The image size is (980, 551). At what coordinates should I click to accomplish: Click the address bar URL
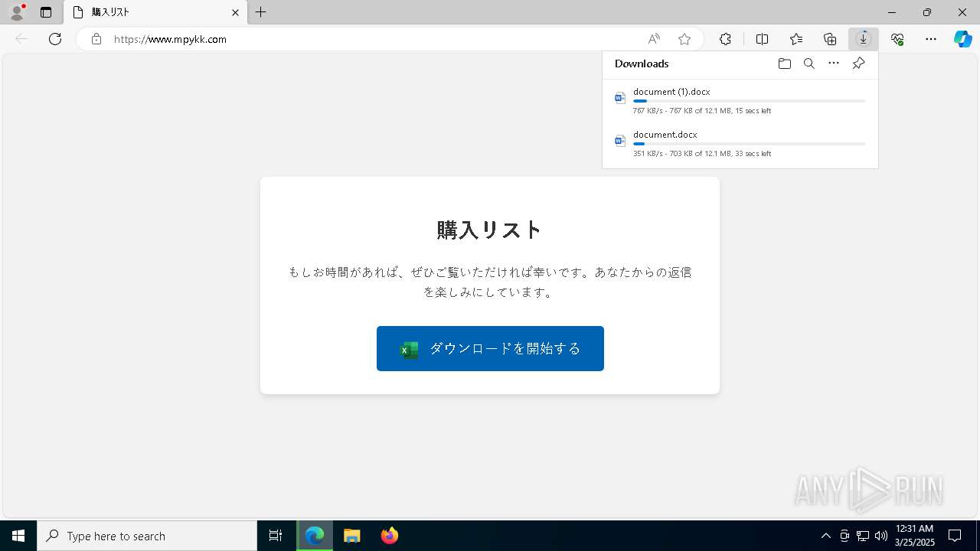pos(170,39)
